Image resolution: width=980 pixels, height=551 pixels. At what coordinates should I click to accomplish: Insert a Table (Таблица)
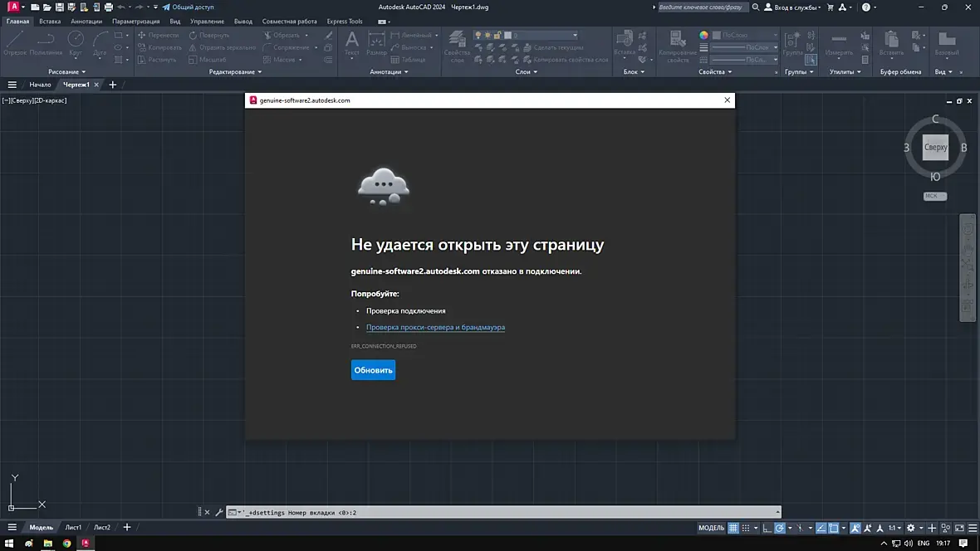408,60
